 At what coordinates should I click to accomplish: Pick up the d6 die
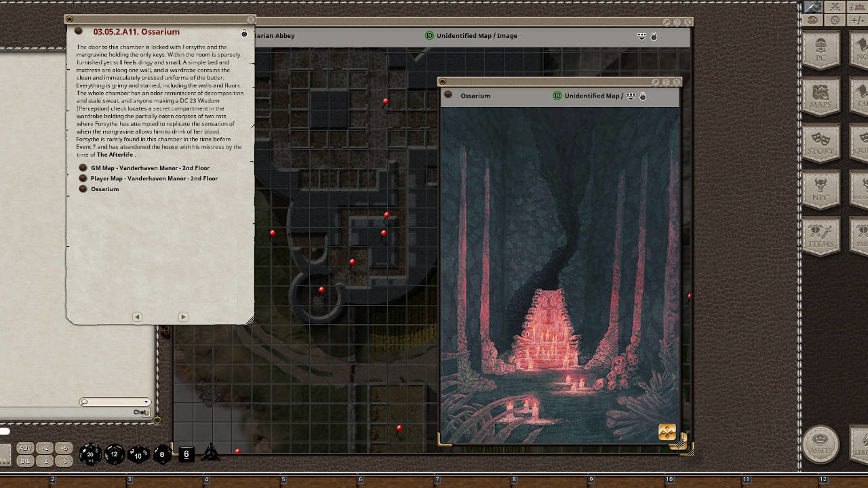pyautogui.click(x=186, y=454)
